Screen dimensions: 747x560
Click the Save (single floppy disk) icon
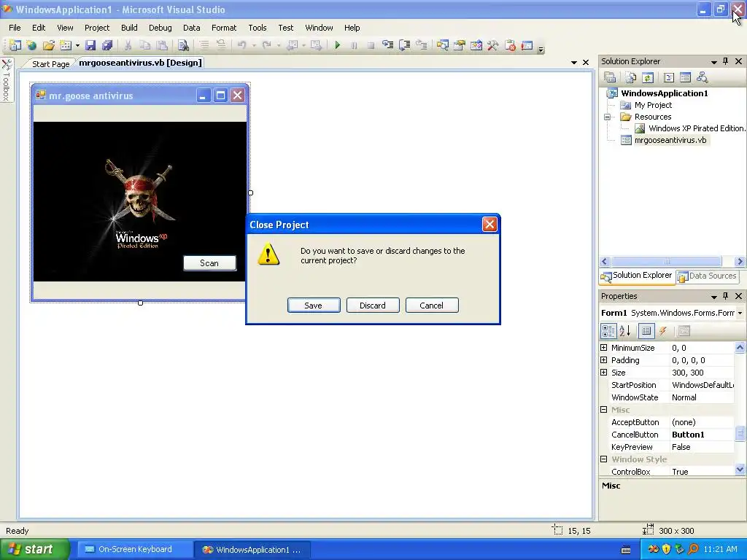[90, 45]
